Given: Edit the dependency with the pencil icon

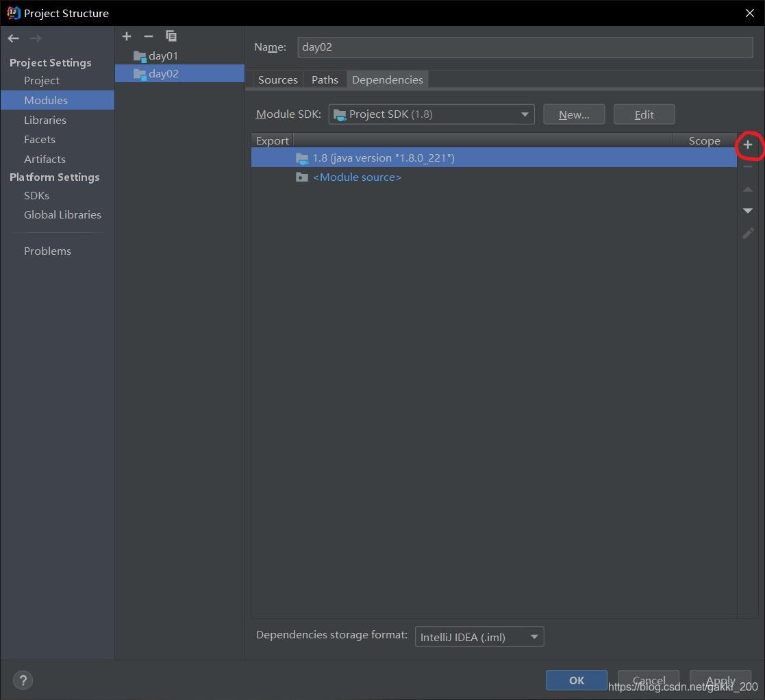Looking at the screenshot, I should click(x=748, y=233).
